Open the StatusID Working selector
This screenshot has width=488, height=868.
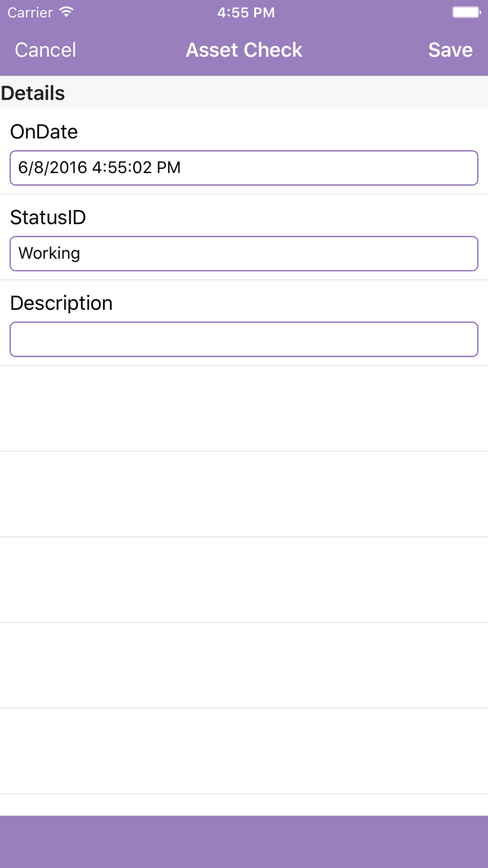(x=244, y=253)
